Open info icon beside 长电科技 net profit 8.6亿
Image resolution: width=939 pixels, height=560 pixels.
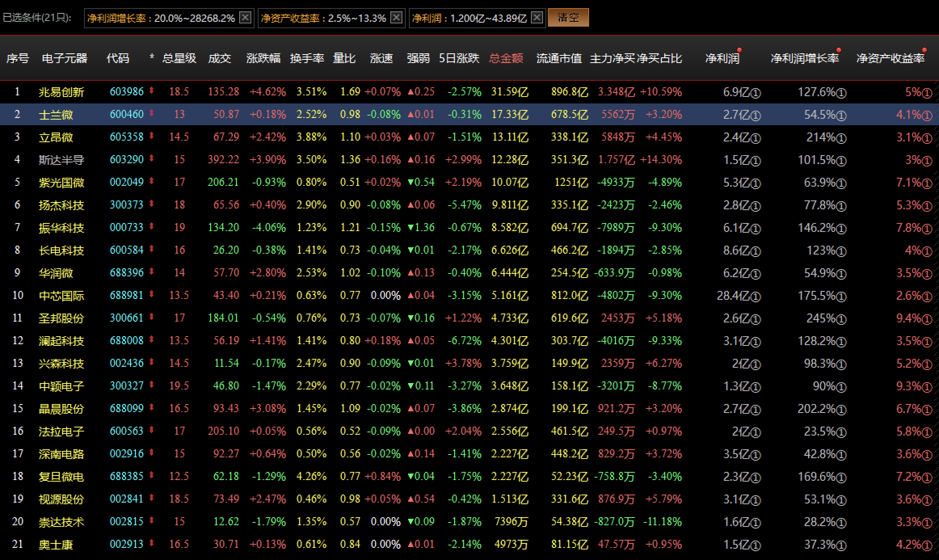pyautogui.click(x=756, y=252)
